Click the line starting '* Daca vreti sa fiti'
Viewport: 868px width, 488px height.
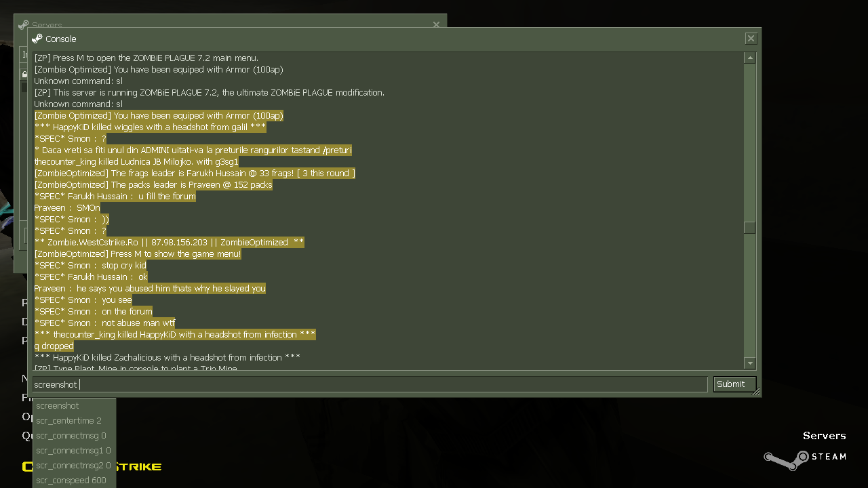click(193, 150)
